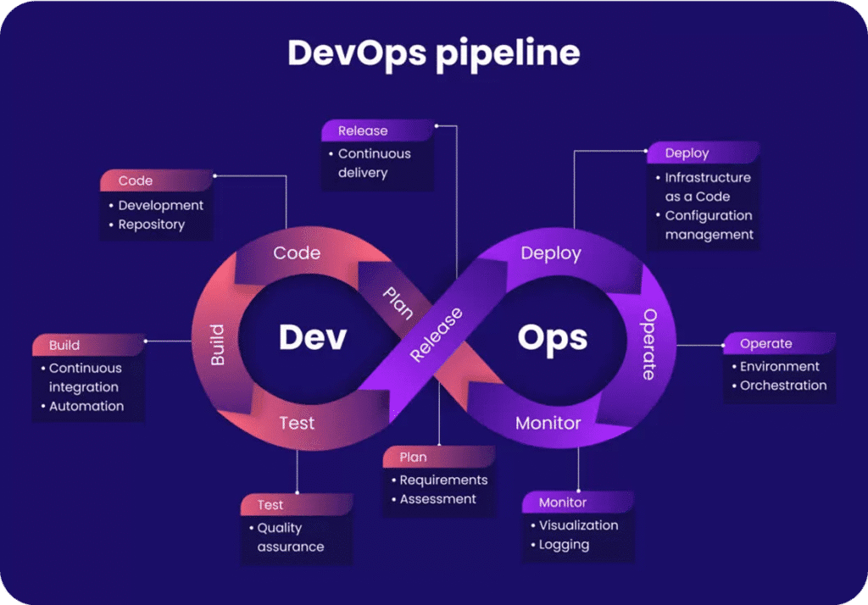Select Continuous integration in the Build callout
The width and height of the screenshot is (868, 605).
pos(85,377)
